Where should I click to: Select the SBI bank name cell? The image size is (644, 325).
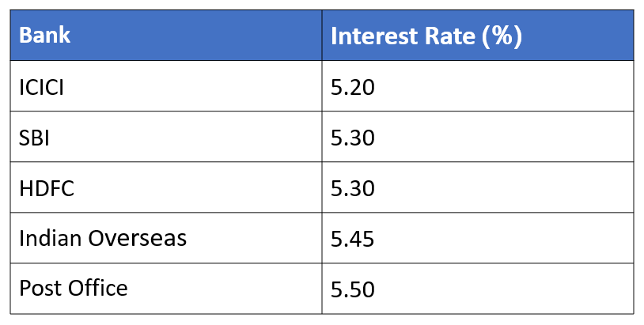pos(34,138)
